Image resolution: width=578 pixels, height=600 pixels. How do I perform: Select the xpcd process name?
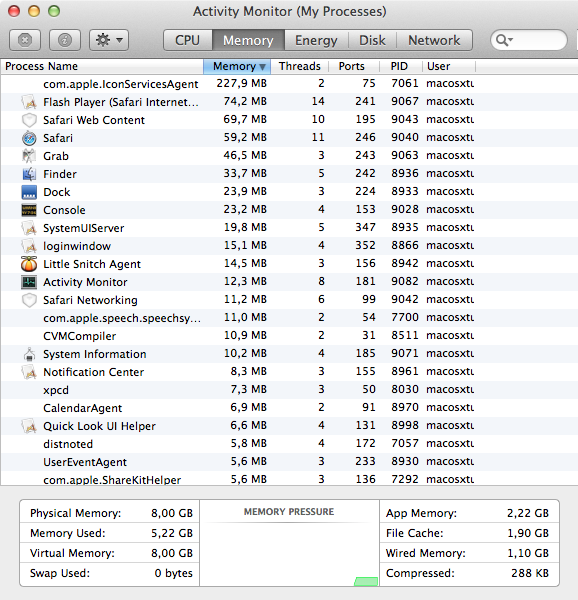(x=56, y=390)
